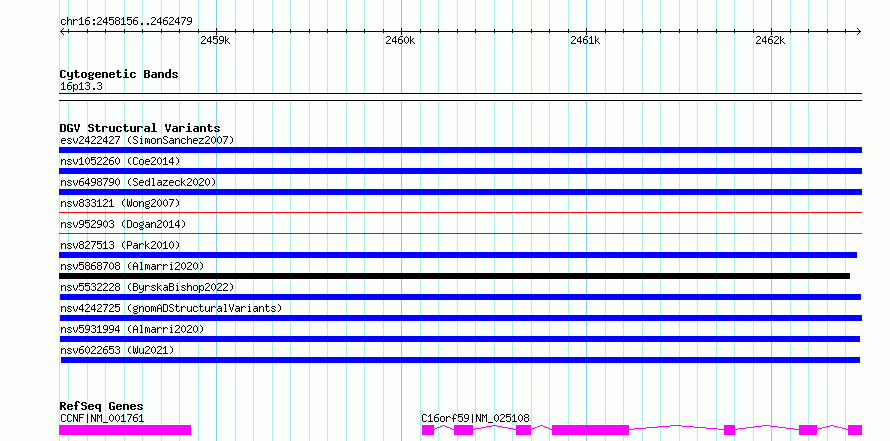Screen dimensions: 890x441
Task: Select the 16p13.3 band label
Action: [x=81, y=87]
